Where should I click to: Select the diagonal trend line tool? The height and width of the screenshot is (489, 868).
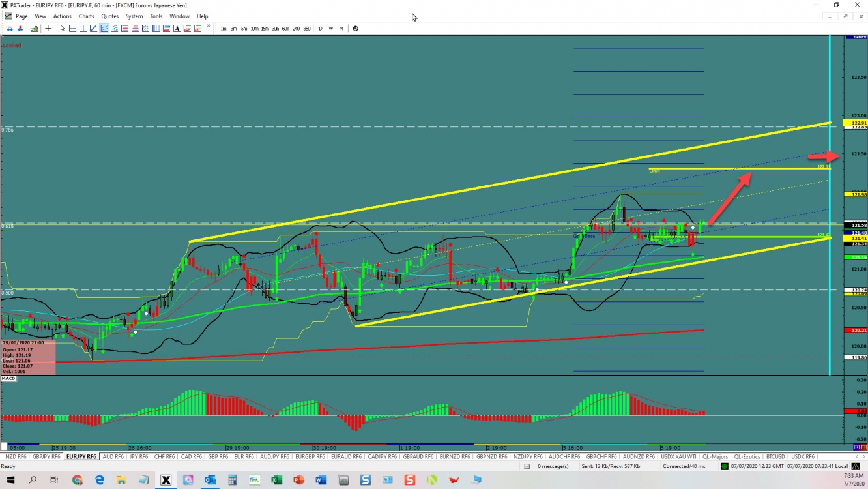click(94, 29)
